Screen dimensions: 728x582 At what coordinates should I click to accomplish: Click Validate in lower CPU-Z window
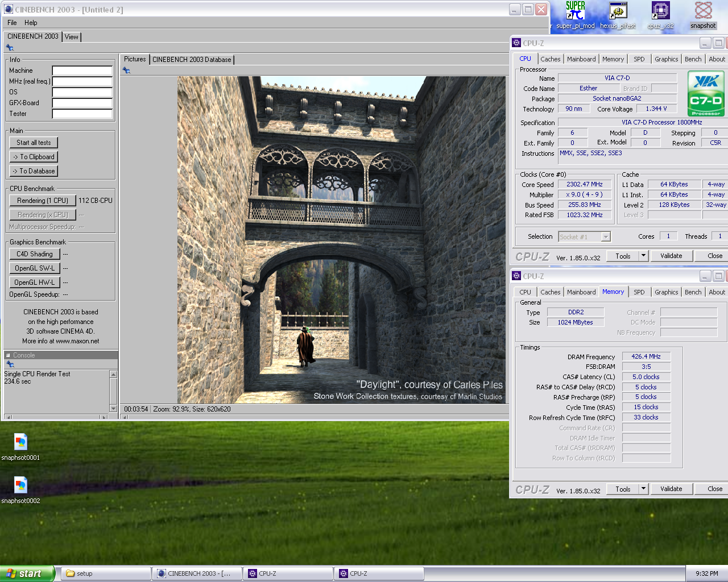671,489
